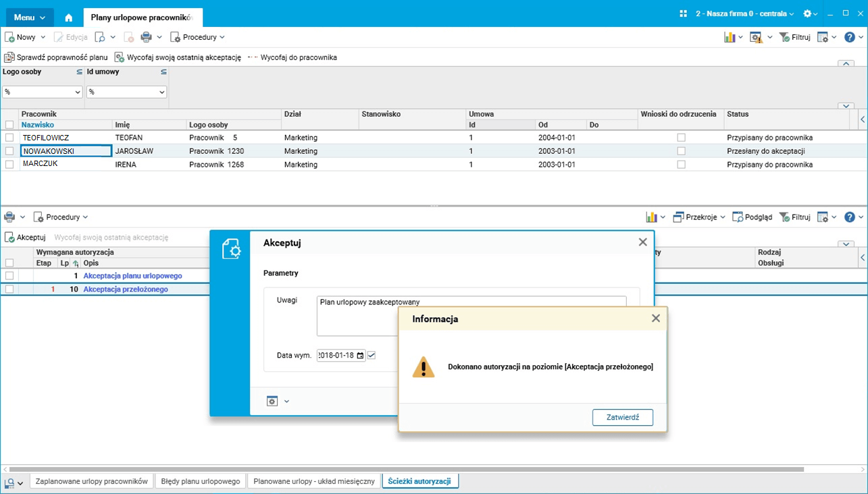Open the Logo osoby filter dropdown
This screenshot has height=494, width=868.
pos(76,92)
